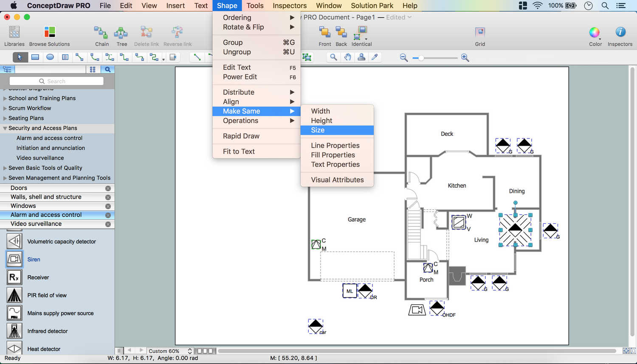Image resolution: width=637 pixels, height=364 pixels.
Task: Choose the Siren shape from library
Action: tap(14, 259)
